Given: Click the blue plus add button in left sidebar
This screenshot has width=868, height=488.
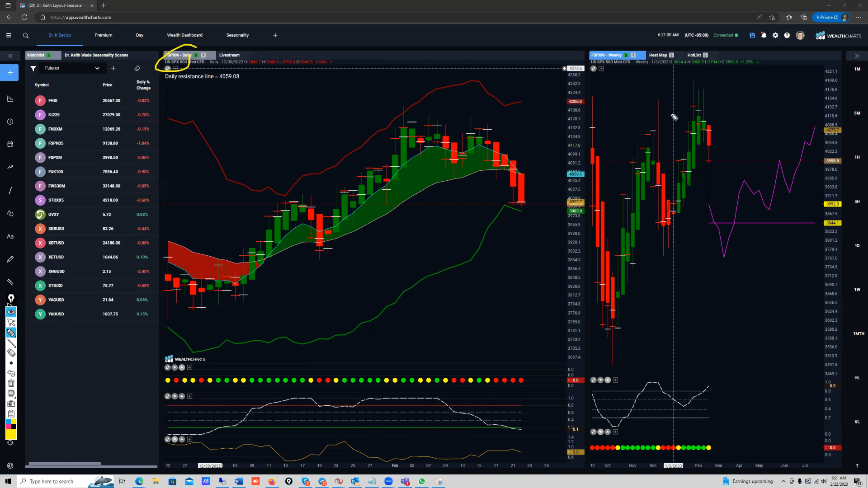Looking at the screenshot, I should click(10, 72).
